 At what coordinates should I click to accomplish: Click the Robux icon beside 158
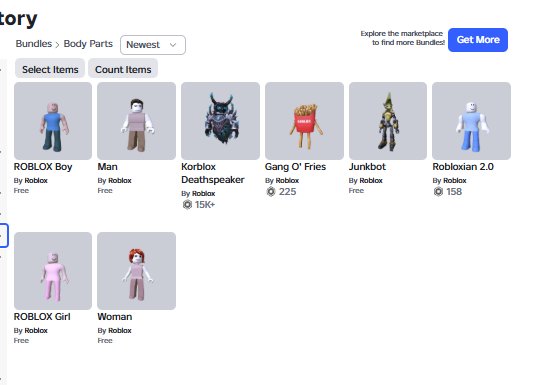438,192
